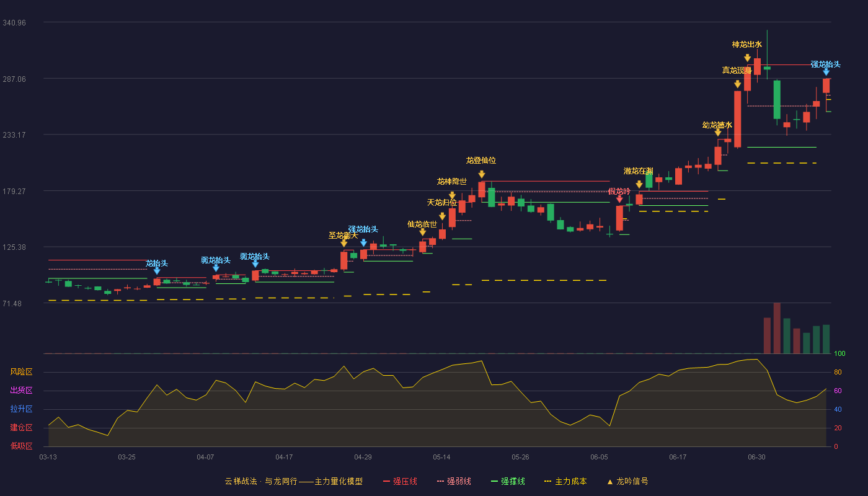Click the 04-17 date on the axis
The image size is (868, 496).
[x=284, y=457]
